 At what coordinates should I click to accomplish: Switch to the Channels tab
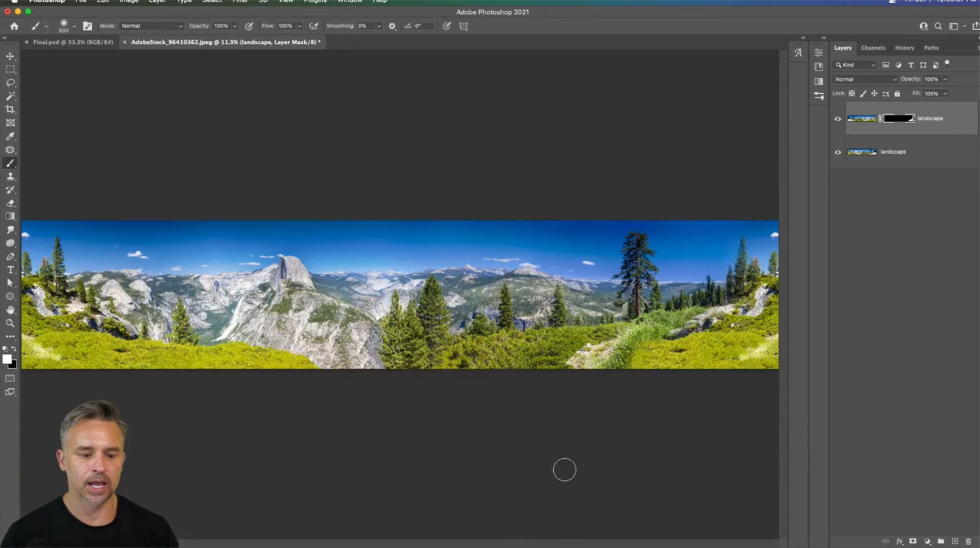[x=873, y=48]
